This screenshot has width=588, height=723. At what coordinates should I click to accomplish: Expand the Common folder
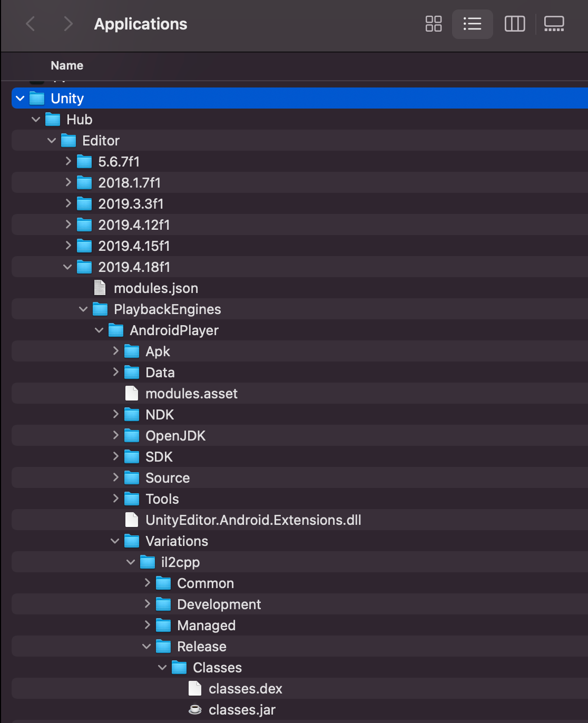[x=147, y=583]
